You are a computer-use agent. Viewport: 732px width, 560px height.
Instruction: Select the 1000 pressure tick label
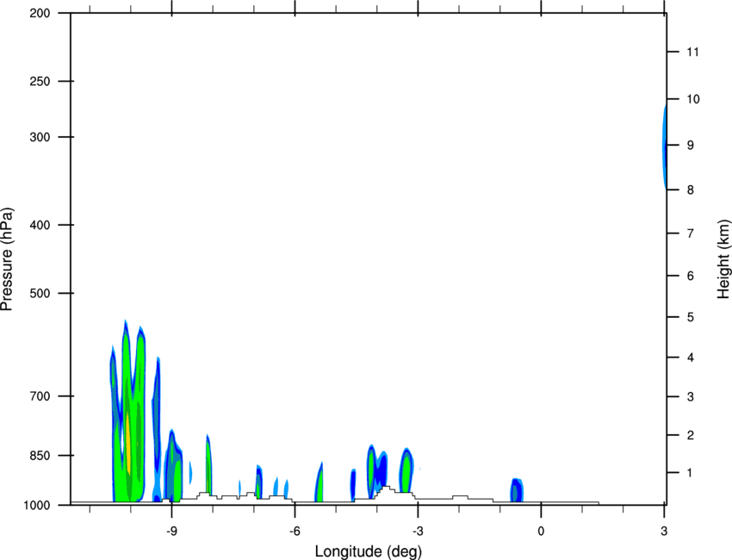pyautogui.click(x=36, y=505)
